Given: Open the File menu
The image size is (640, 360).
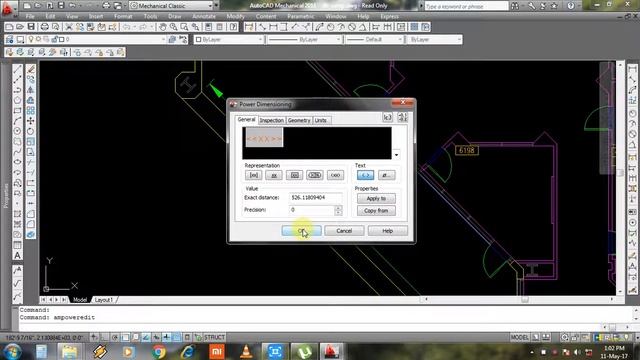Looking at the screenshot, I should click(x=30, y=16).
